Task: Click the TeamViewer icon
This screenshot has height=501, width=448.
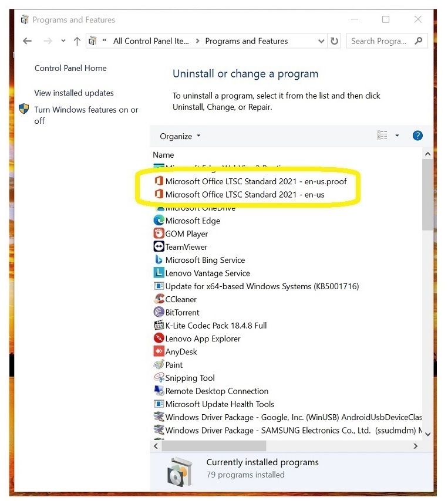Action: [x=159, y=246]
